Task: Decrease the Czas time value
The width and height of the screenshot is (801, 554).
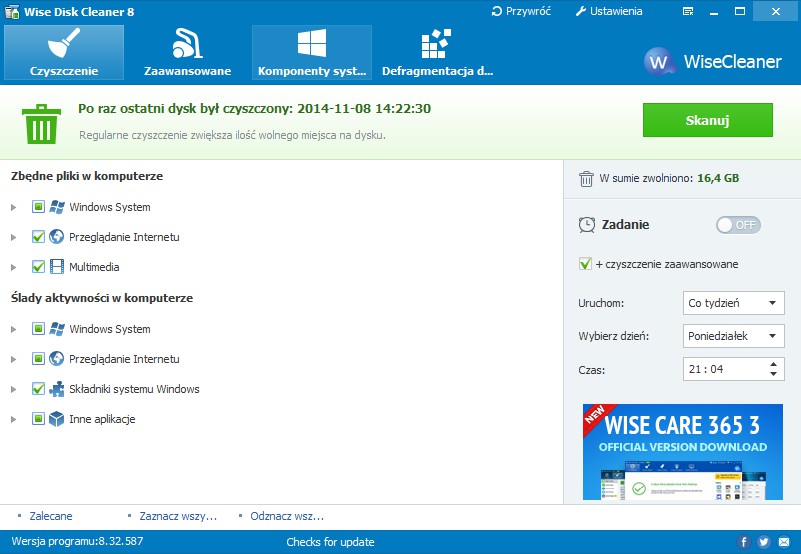Action: click(x=773, y=374)
